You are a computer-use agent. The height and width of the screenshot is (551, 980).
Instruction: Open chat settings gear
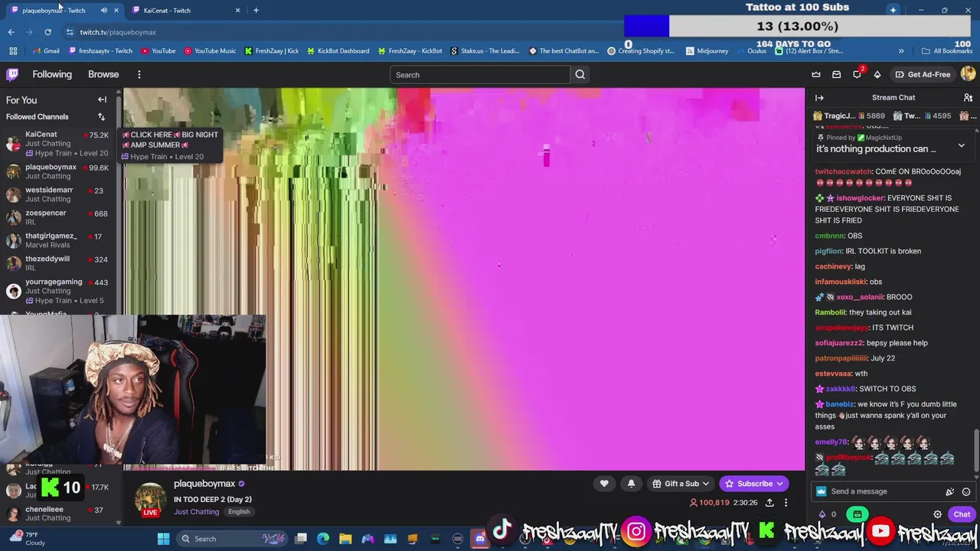[x=937, y=514]
